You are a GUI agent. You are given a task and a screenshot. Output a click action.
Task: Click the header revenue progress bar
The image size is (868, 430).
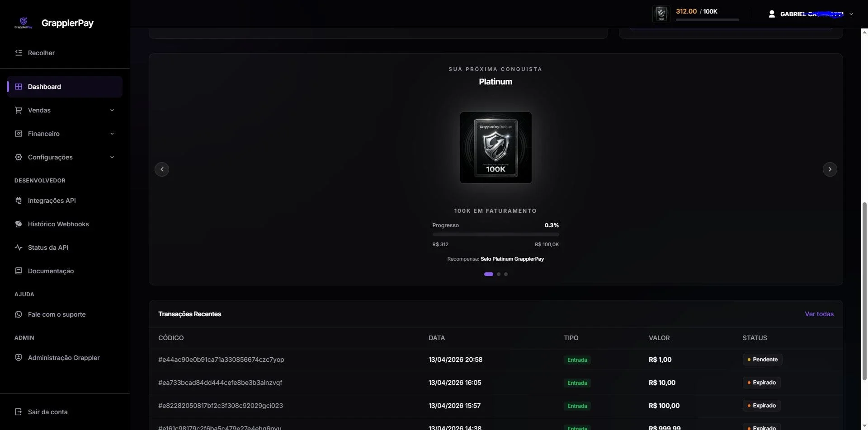tap(707, 20)
